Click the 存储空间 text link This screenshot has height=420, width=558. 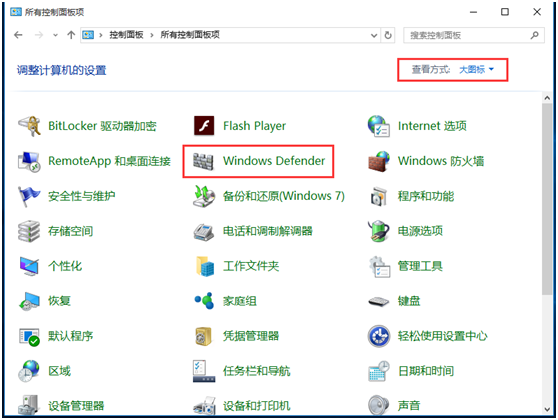coord(70,231)
